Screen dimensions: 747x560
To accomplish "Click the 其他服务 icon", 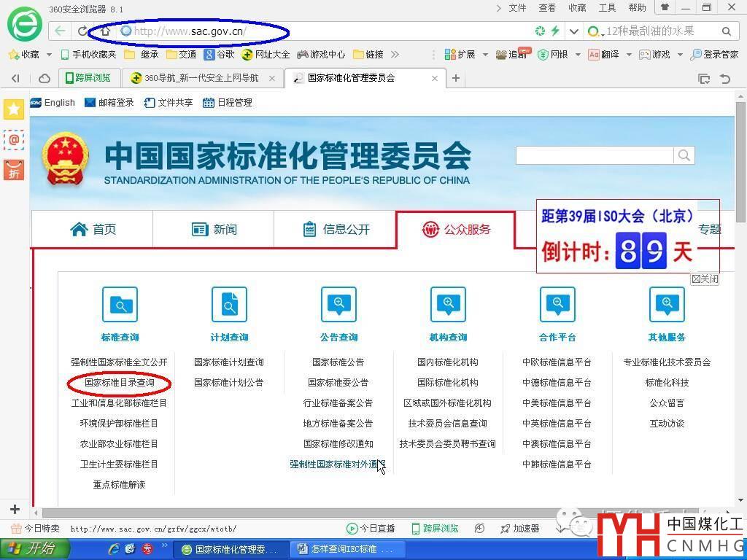I will 667,305.
